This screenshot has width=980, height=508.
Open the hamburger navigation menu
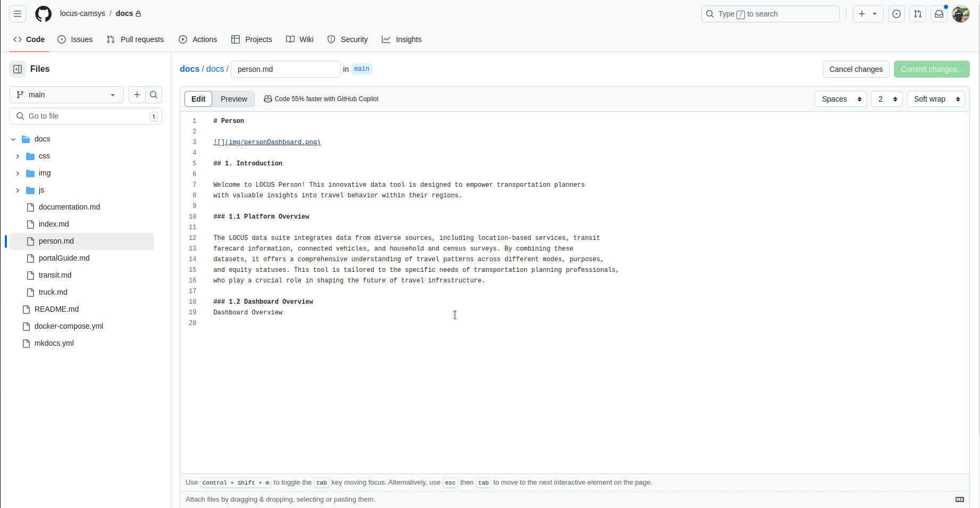(x=18, y=14)
